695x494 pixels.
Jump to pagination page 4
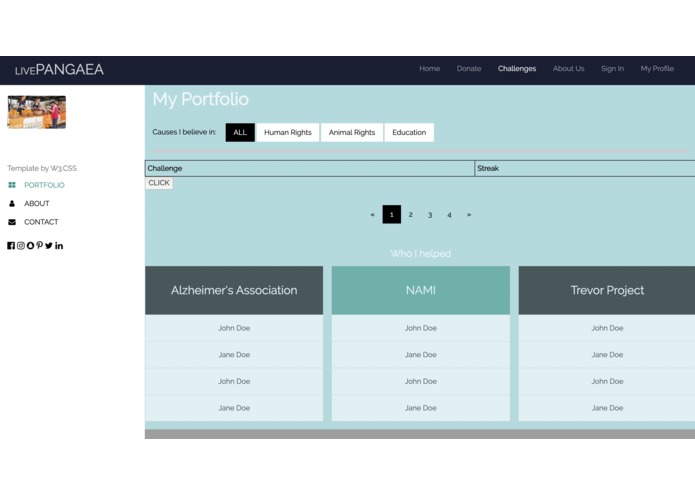(449, 214)
